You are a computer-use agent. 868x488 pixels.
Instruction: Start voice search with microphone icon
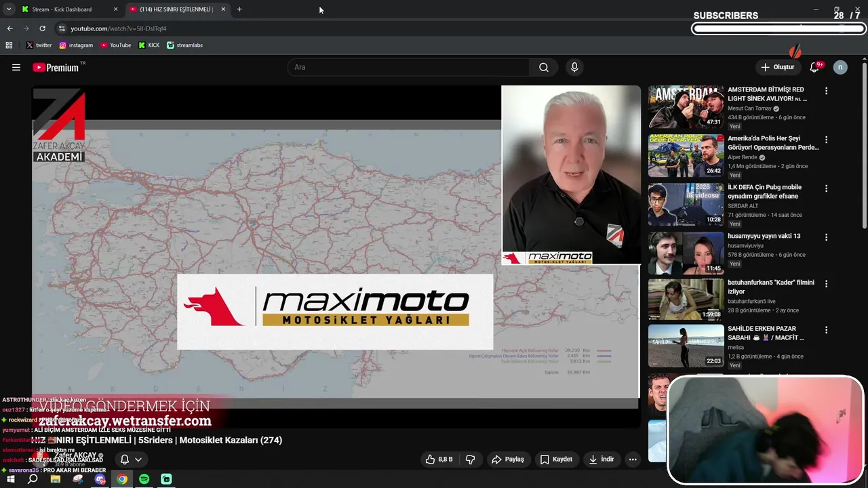(574, 67)
